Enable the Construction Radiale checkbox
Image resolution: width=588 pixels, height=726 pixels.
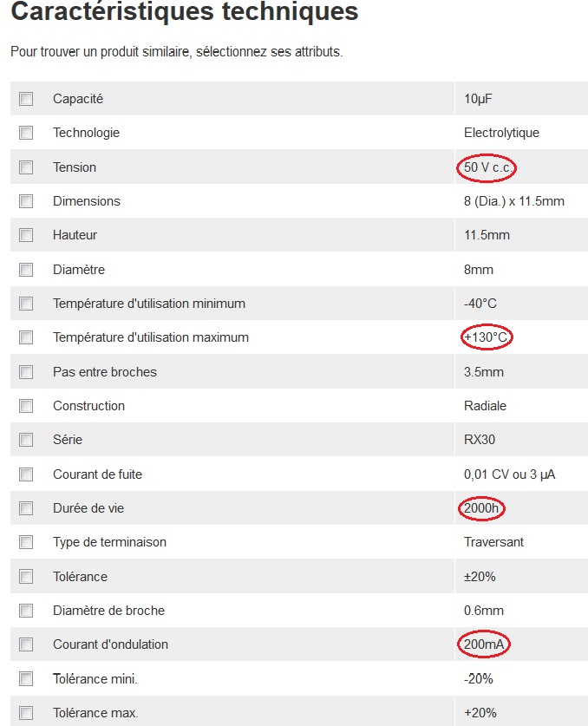tap(26, 406)
